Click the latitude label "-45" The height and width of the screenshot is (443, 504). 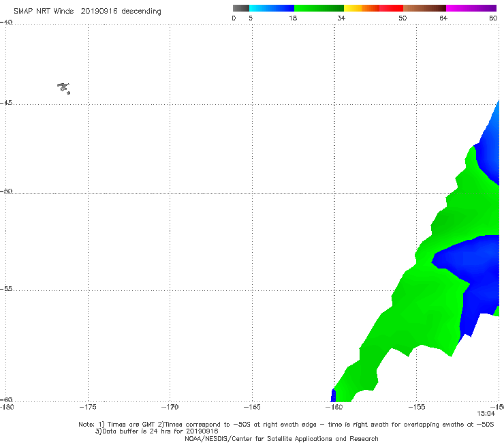coord(6,103)
